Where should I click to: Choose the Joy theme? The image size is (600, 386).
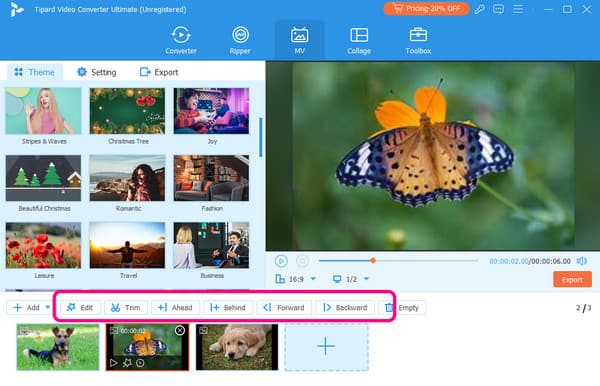(211, 111)
